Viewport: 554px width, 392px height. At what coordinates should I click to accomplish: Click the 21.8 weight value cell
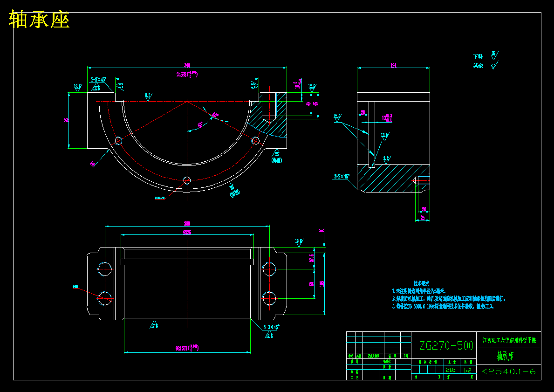[x=451, y=370]
